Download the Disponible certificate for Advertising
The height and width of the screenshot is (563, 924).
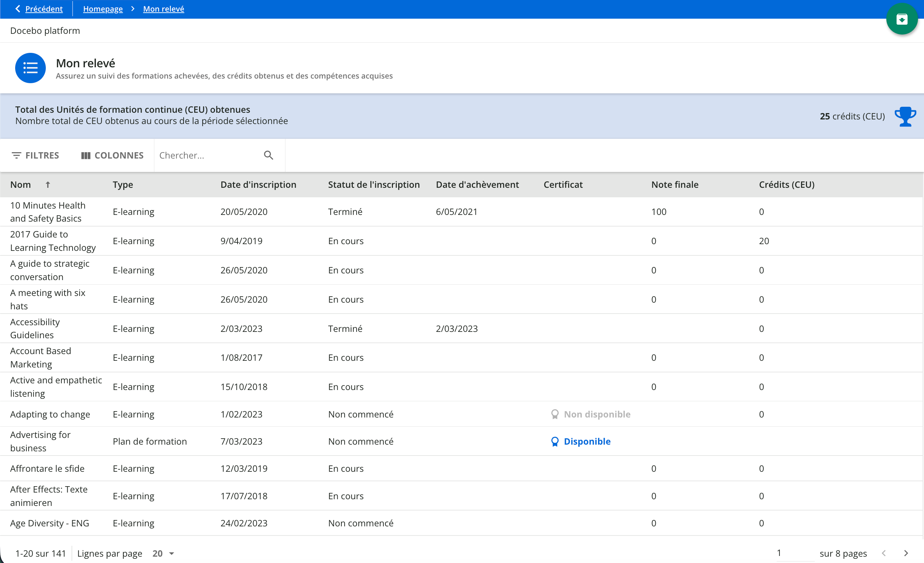(x=587, y=441)
